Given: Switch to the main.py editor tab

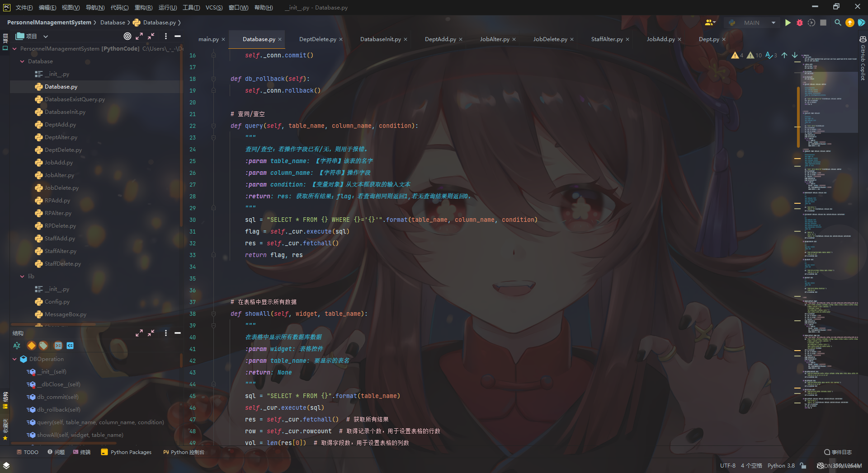Looking at the screenshot, I should click(208, 39).
